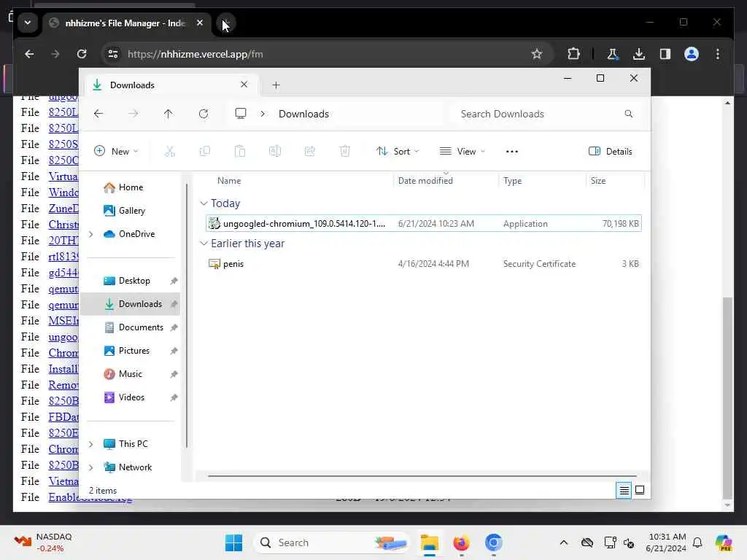Viewport: 747px width, 560px height.
Task: Click the Copy icon in Explorer toolbar
Action: click(x=205, y=152)
